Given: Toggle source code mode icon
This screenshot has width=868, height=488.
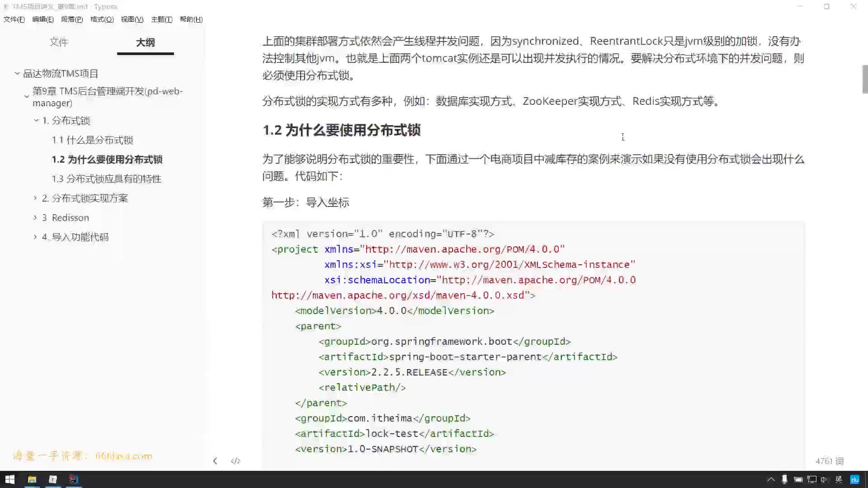Looking at the screenshot, I should (236, 461).
